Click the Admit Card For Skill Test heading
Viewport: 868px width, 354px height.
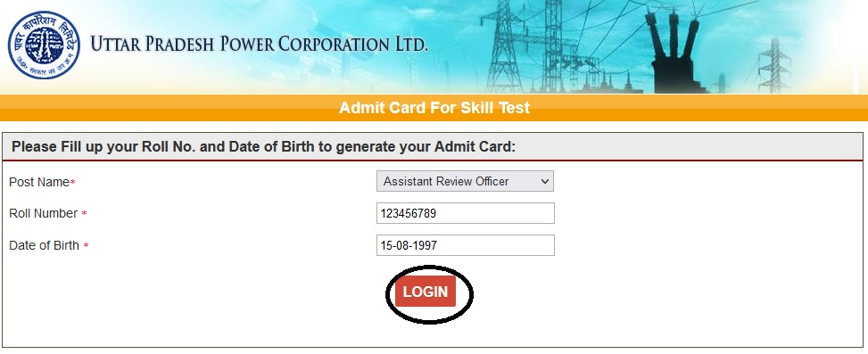click(x=434, y=107)
